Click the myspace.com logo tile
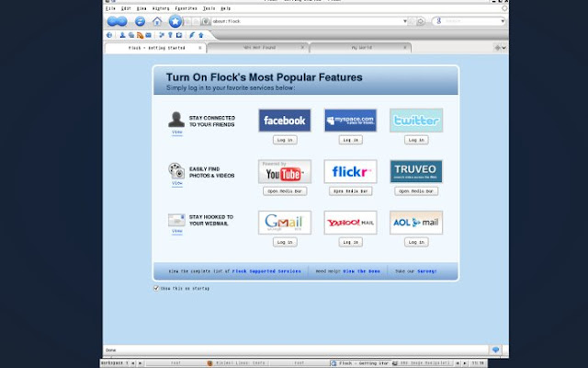Viewport: 588px width, 368px height. 350,121
